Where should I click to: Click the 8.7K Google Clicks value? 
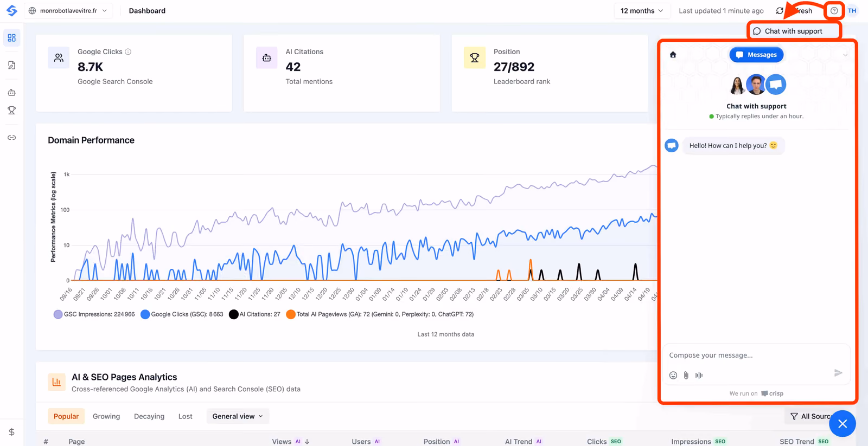90,67
